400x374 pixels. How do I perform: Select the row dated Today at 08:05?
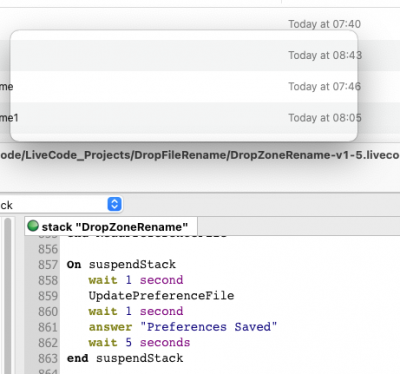point(200,118)
